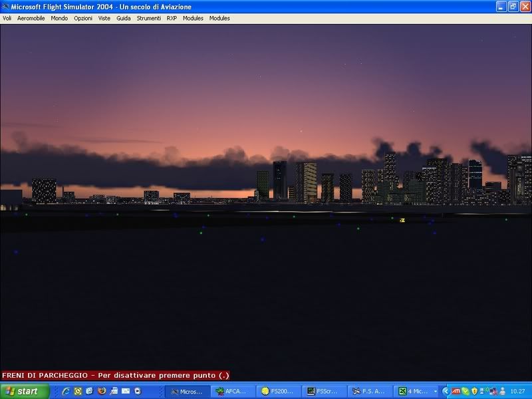Screen dimensions: 532x399
Task: Open the yellow clock Quick Launch icon
Action: [x=78, y=391]
